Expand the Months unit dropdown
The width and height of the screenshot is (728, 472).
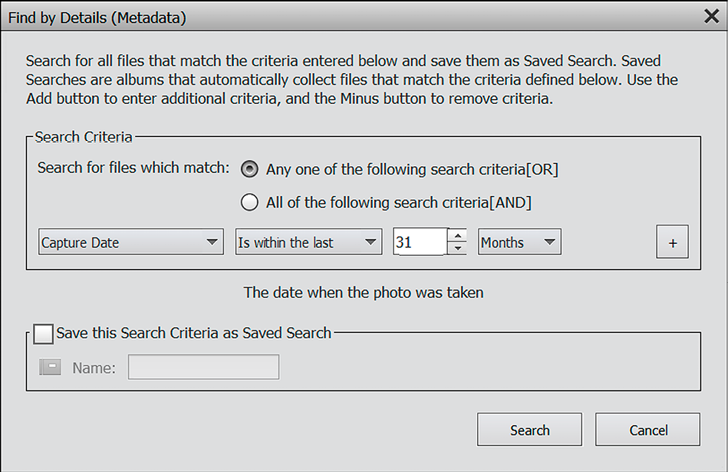[519, 242]
